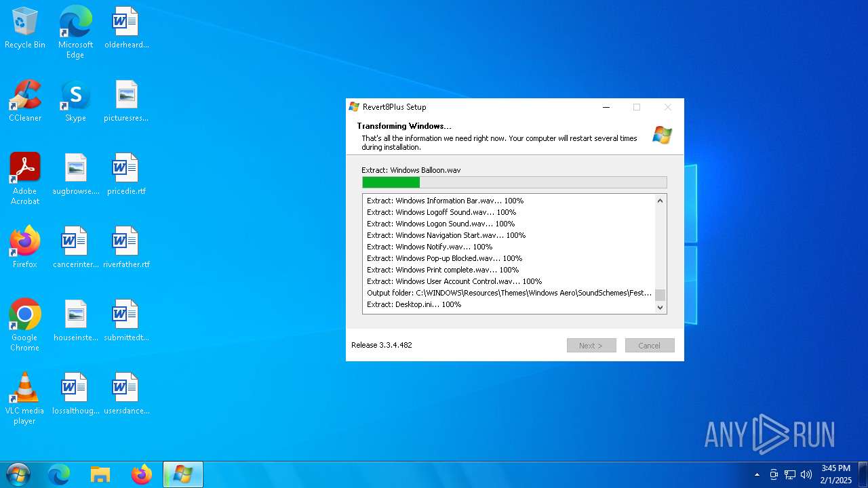Close the Revert8Plus Setup window
The width and height of the screenshot is (868, 488).
coord(668,106)
